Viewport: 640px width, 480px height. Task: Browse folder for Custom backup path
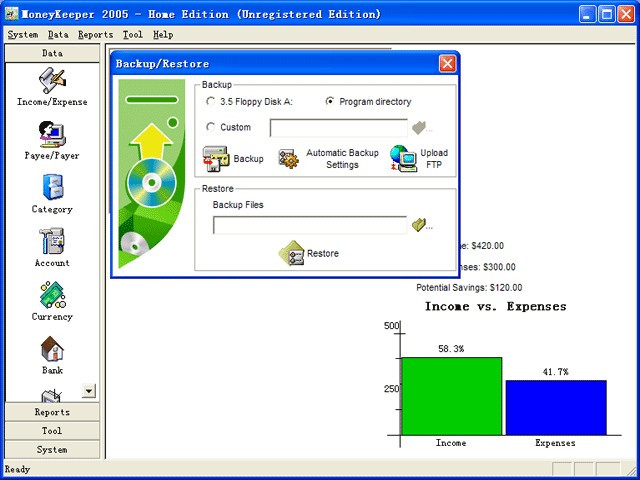pyautogui.click(x=422, y=128)
